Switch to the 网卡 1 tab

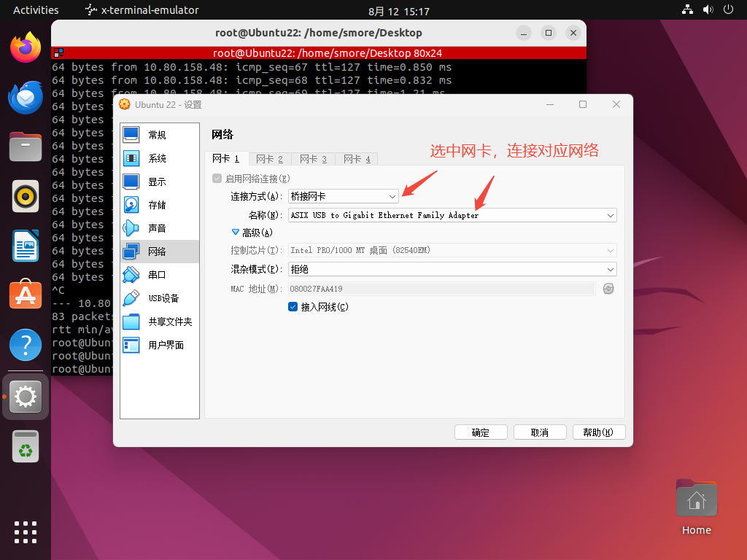point(226,158)
